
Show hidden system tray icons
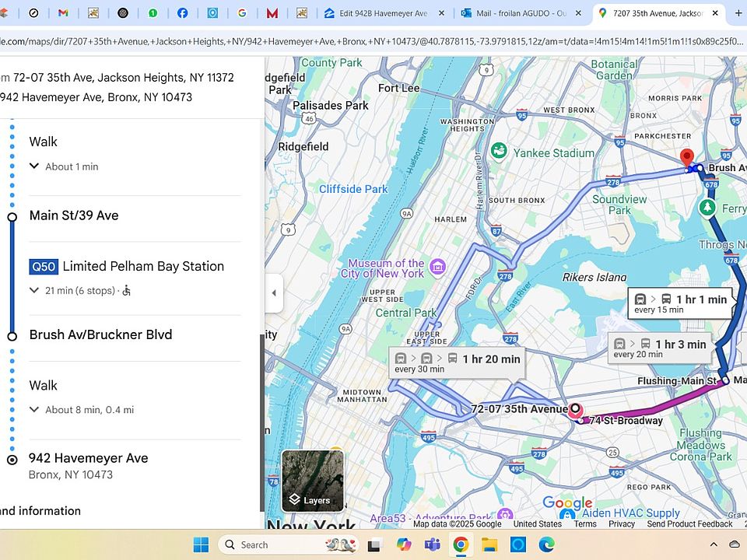point(714,544)
